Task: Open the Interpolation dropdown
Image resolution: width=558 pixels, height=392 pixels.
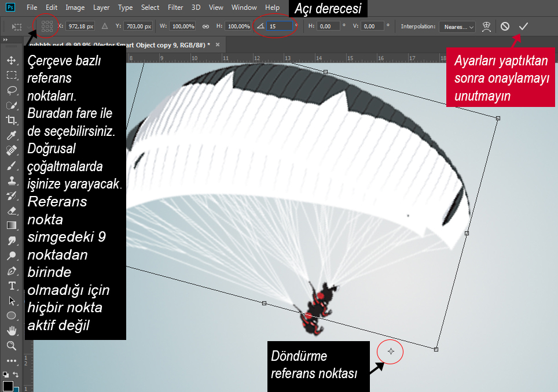Action: [457, 27]
